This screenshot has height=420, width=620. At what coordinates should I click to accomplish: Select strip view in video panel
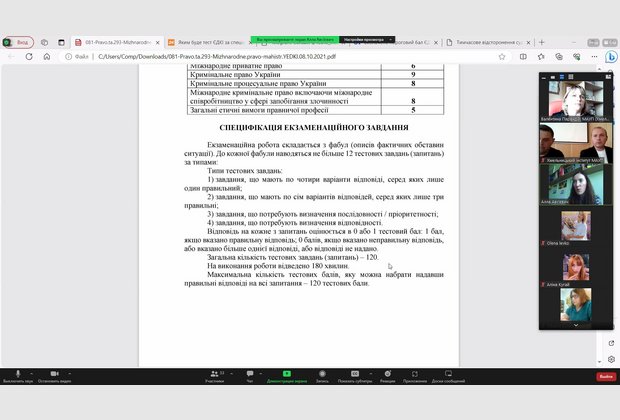coord(561,77)
